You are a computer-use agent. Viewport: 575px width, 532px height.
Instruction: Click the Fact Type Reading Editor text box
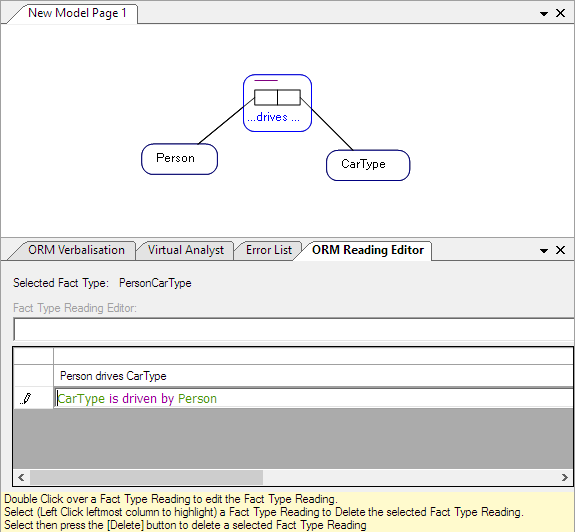[x=293, y=329]
